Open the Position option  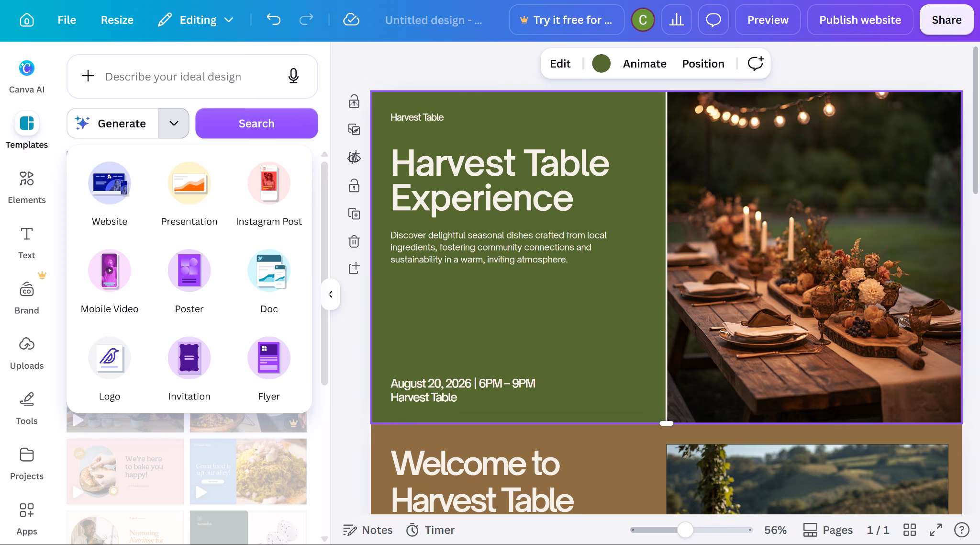(703, 64)
